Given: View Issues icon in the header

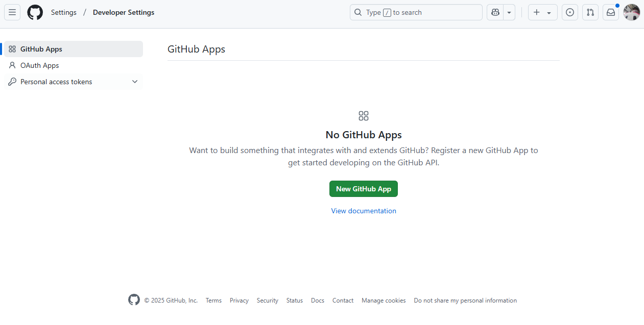Looking at the screenshot, I should (x=570, y=12).
